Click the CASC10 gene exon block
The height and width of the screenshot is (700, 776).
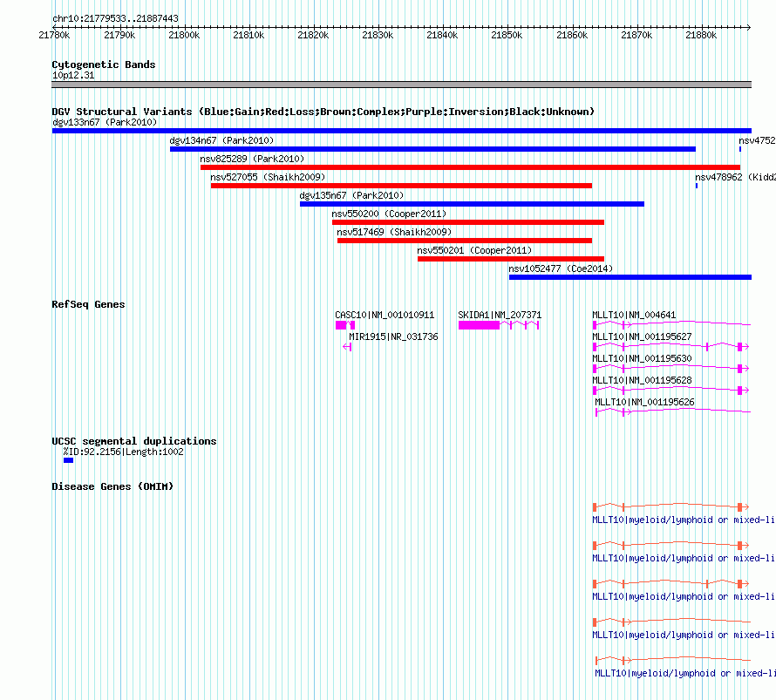(341, 325)
